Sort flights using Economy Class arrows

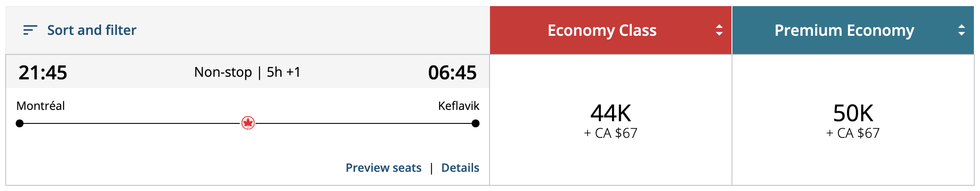[719, 30]
